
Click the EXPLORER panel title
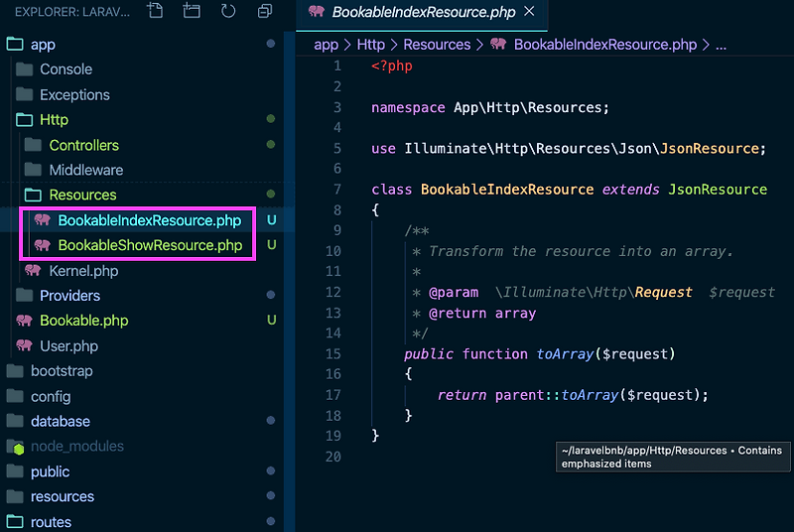[x=72, y=12]
